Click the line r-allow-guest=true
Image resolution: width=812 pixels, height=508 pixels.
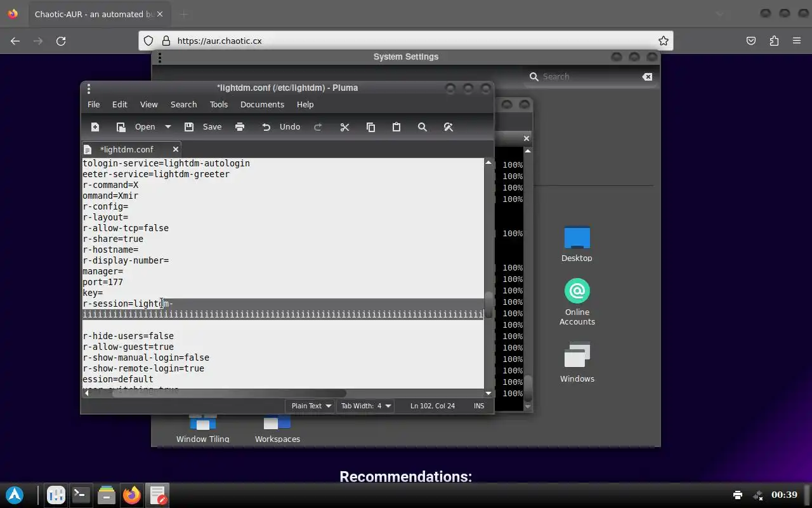pos(128,347)
